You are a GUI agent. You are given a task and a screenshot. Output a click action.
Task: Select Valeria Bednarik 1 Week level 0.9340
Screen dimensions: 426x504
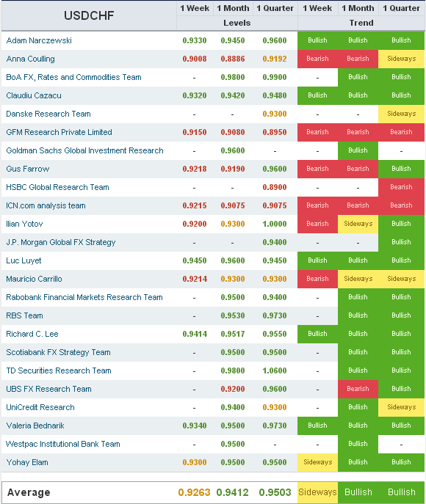pos(195,426)
